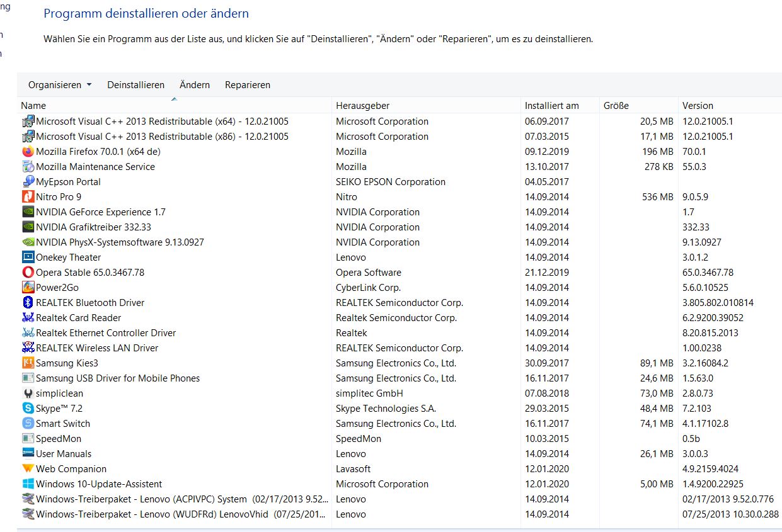Click the Nitro Pro 9 icon
782x532 pixels.
point(28,196)
